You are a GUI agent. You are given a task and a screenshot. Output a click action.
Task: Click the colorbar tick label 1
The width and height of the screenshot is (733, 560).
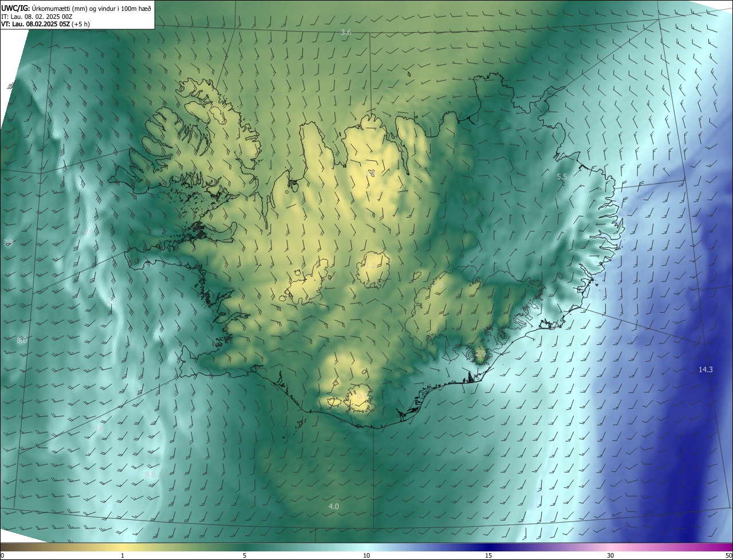pyautogui.click(x=123, y=555)
